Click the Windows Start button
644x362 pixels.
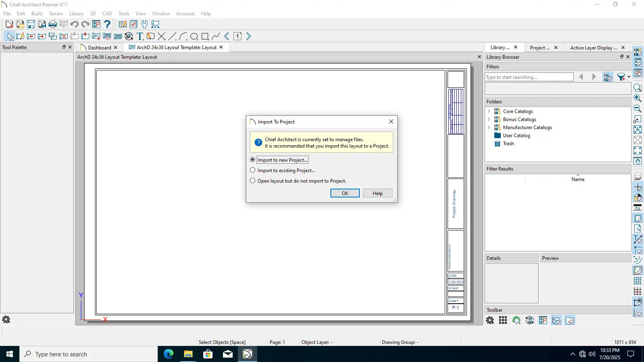coord(10,354)
